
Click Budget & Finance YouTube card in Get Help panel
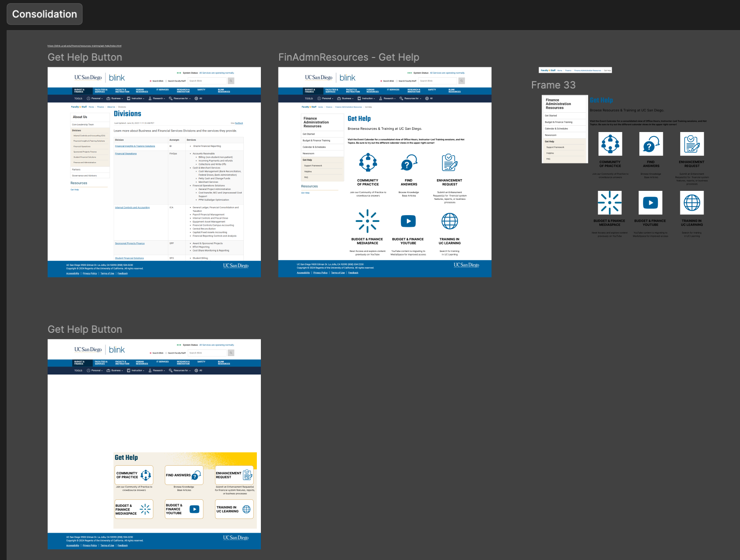click(x=184, y=509)
